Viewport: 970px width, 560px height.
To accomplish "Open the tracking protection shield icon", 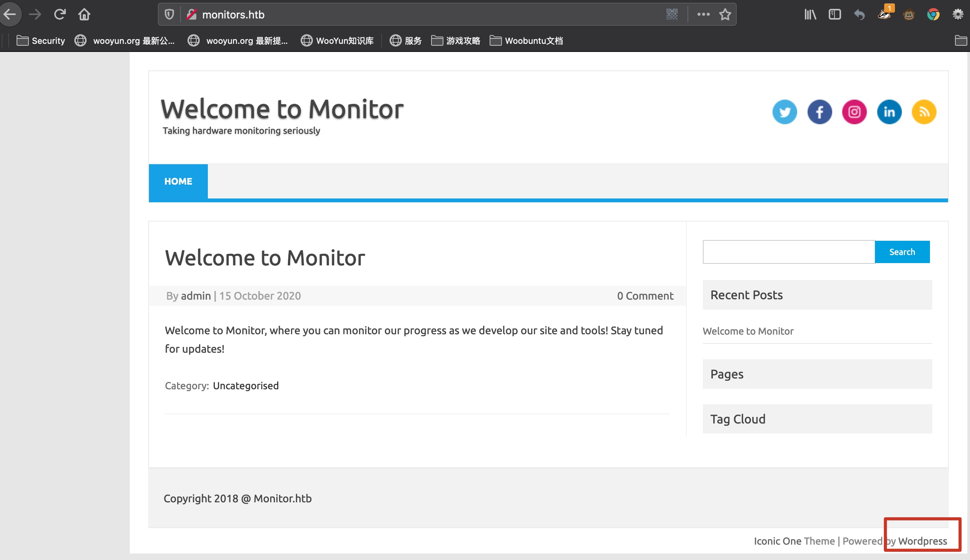I will click(169, 15).
